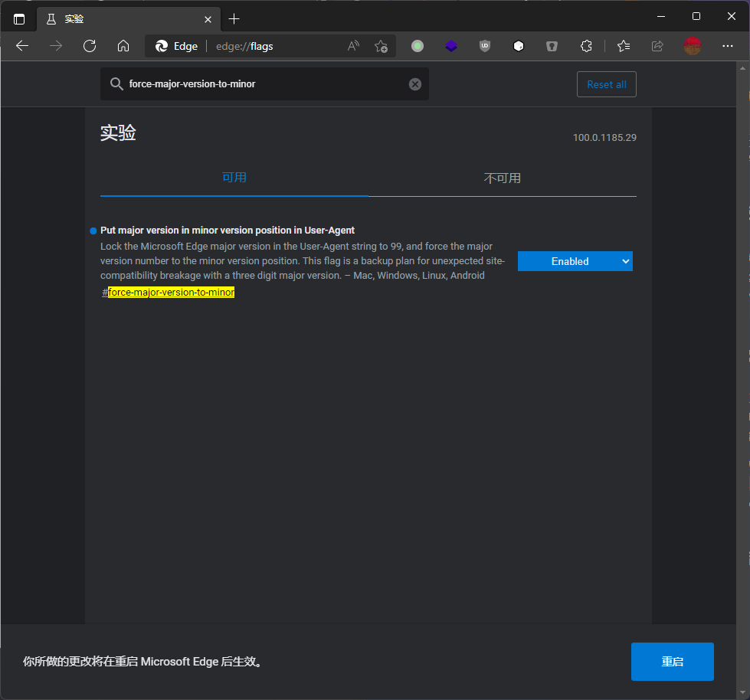This screenshot has height=700, width=750.
Task: Click the Reset all button
Action: point(606,84)
